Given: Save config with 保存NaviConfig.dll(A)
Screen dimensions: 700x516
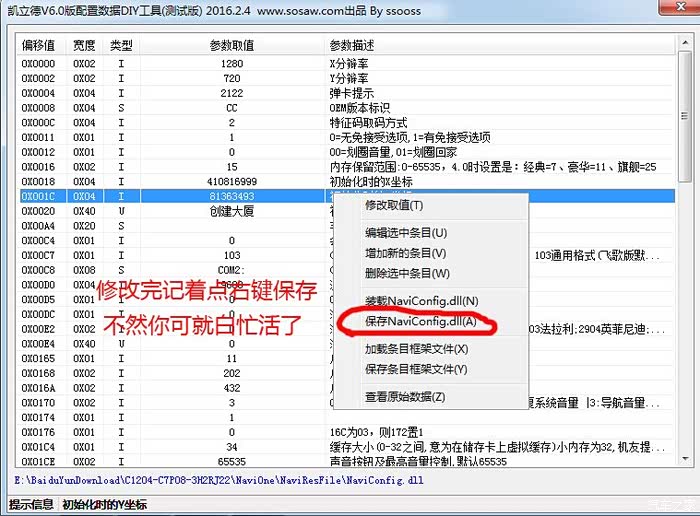Looking at the screenshot, I should coord(420,321).
